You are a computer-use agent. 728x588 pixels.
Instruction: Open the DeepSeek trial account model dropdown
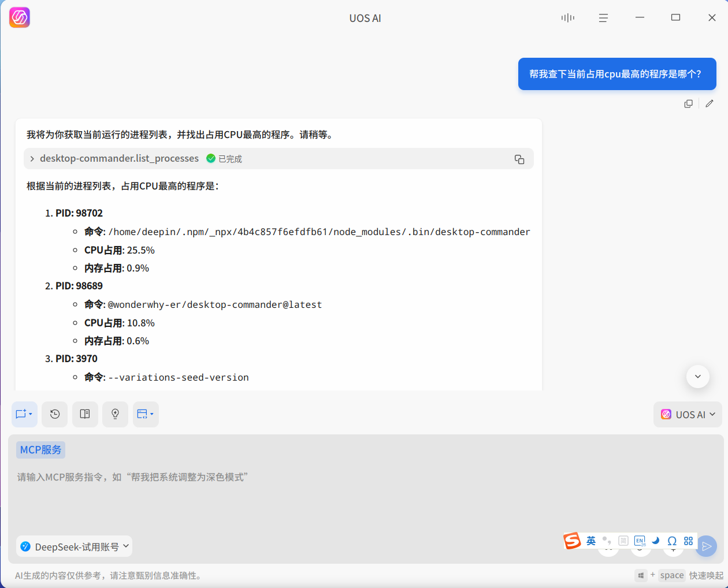pyautogui.click(x=74, y=546)
